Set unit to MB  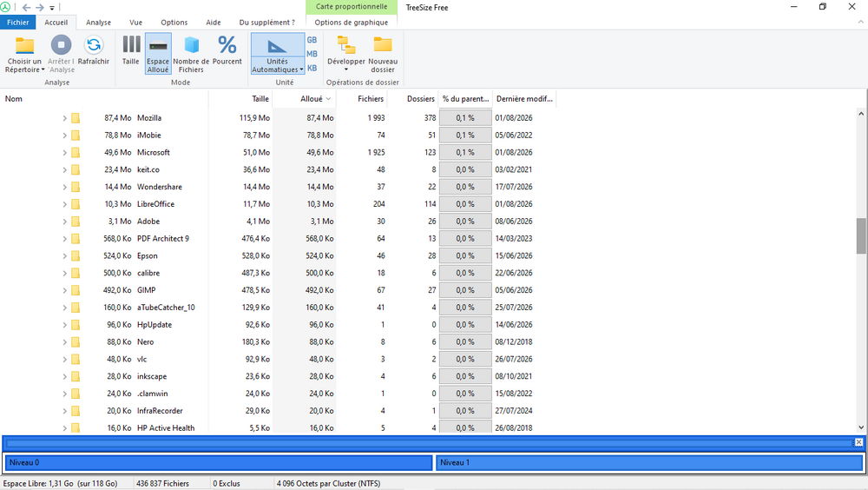coord(312,54)
